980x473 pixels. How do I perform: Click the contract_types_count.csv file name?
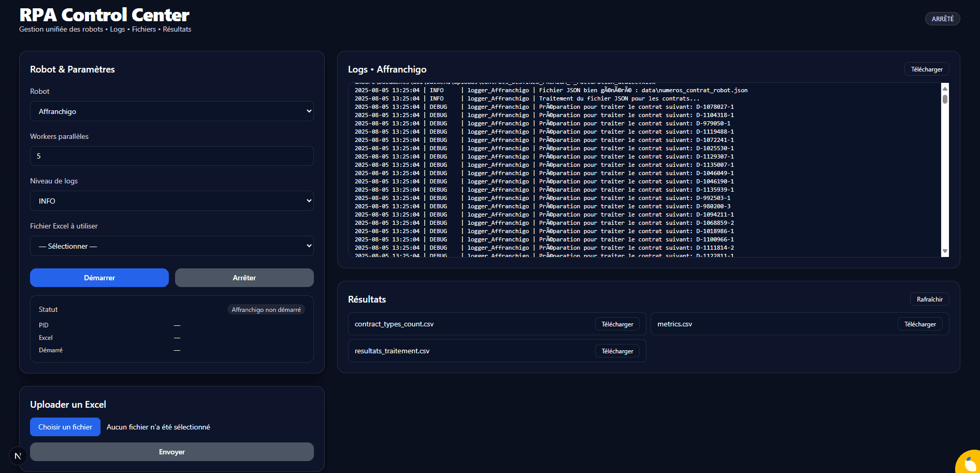click(x=394, y=324)
